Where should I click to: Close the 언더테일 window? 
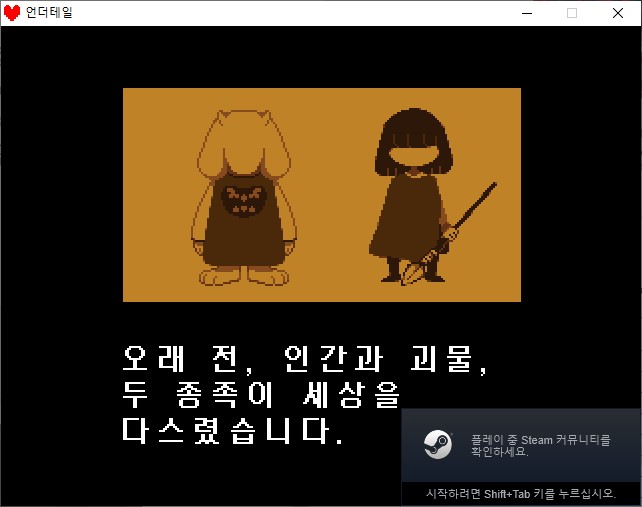pyautogui.click(x=617, y=13)
